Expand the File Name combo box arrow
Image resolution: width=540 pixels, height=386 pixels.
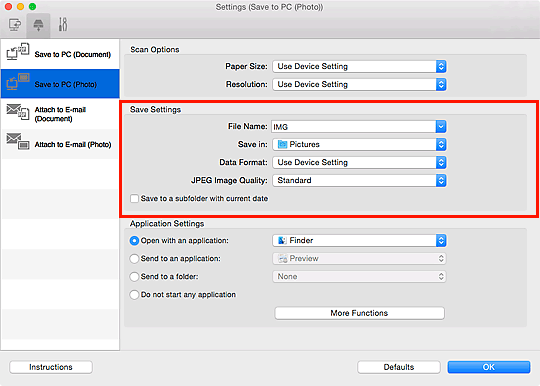[x=441, y=127]
